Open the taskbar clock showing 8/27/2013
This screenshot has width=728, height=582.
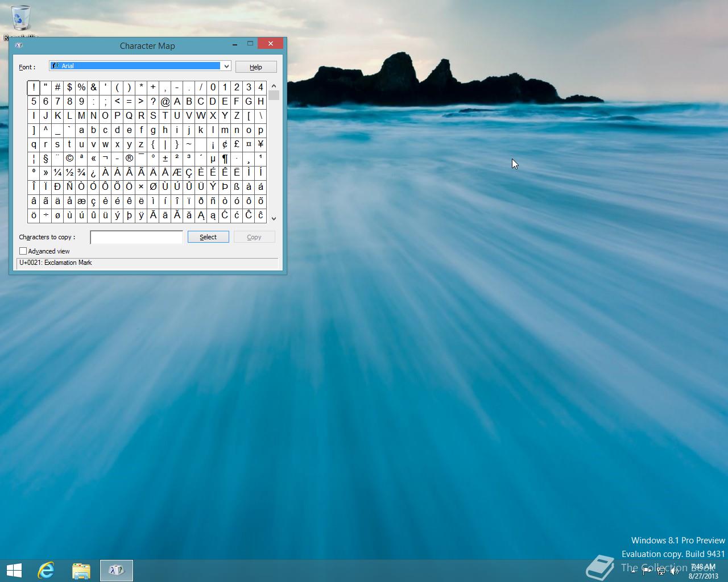[703, 571]
